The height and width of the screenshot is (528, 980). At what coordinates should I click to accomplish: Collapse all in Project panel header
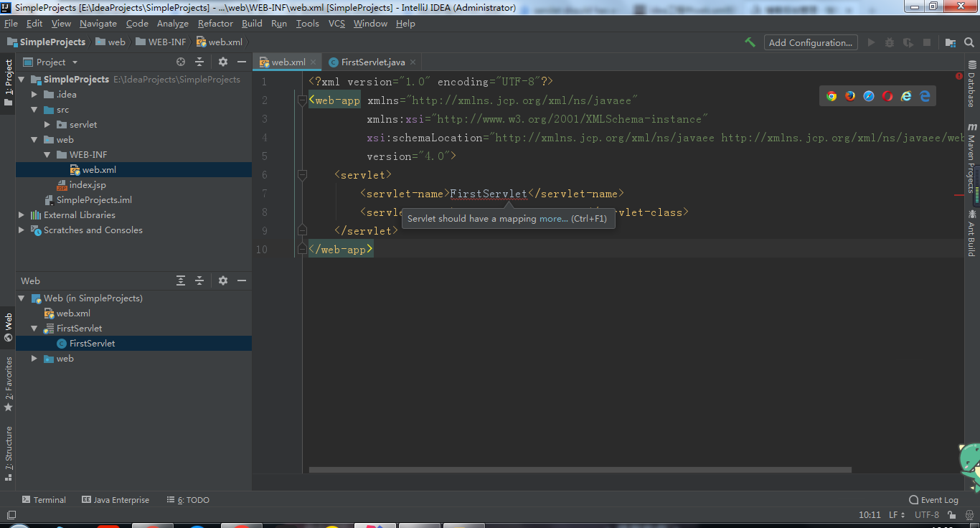tap(199, 62)
